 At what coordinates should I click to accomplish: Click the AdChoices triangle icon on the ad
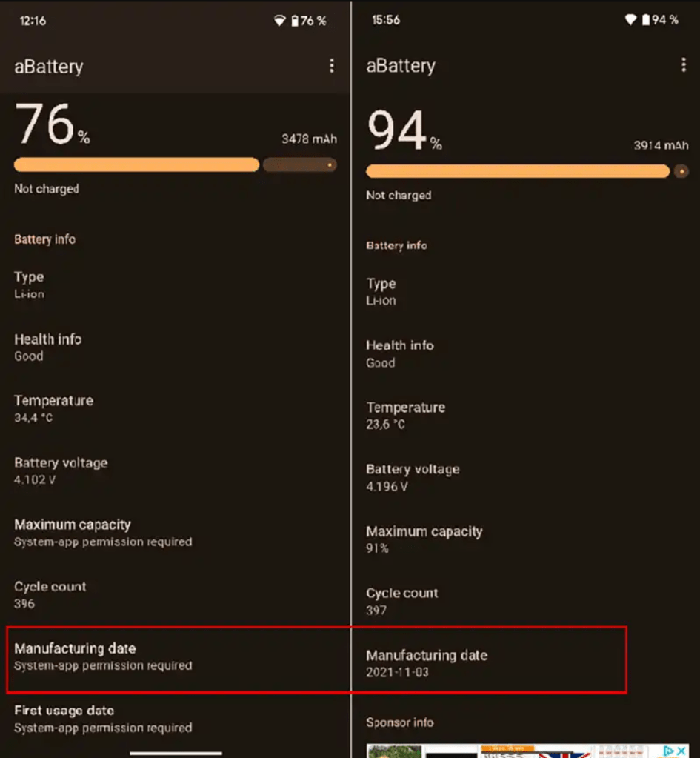tap(668, 751)
